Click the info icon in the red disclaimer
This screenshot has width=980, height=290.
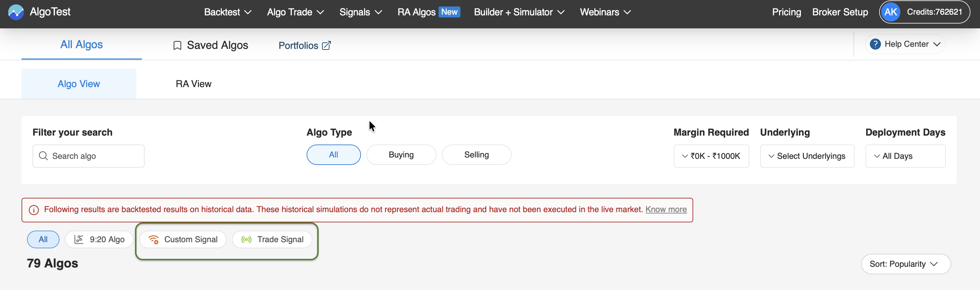pyautogui.click(x=34, y=210)
